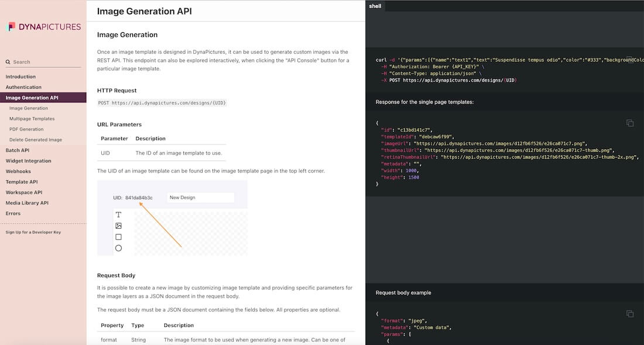Image resolution: width=644 pixels, height=345 pixels.
Task: Click the Parameter column header
Action: (114, 139)
